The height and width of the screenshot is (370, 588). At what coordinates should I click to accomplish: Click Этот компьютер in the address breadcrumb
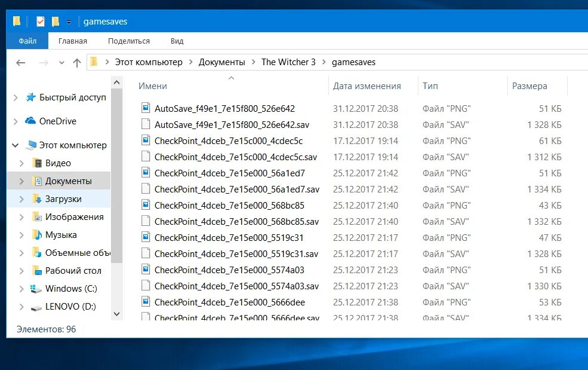[x=149, y=62]
